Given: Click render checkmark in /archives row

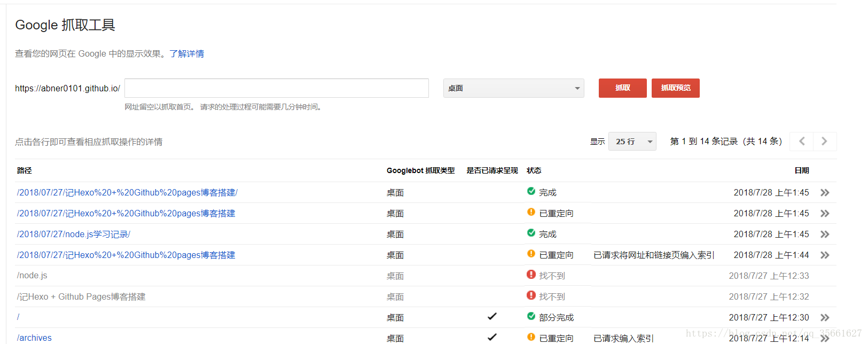Looking at the screenshot, I should pyautogui.click(x=492, y=337).
